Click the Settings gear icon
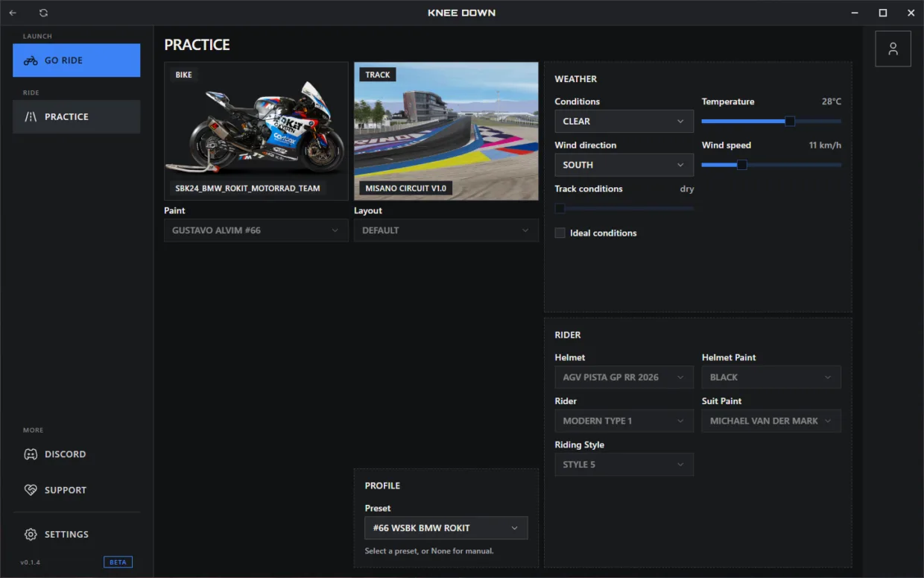This screenshot has width=924, height=578. (31, 534)
